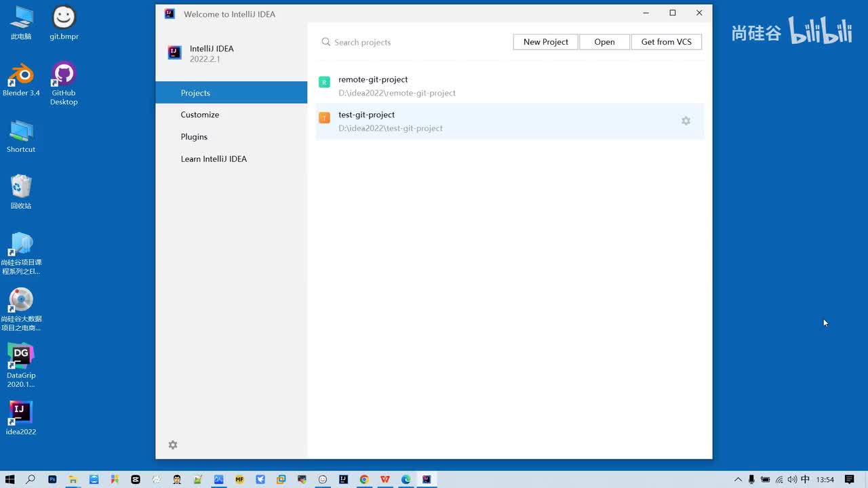Click the path D:\idea2022\remote-git-project
The image size is (868, 488).
pos(397,93)
